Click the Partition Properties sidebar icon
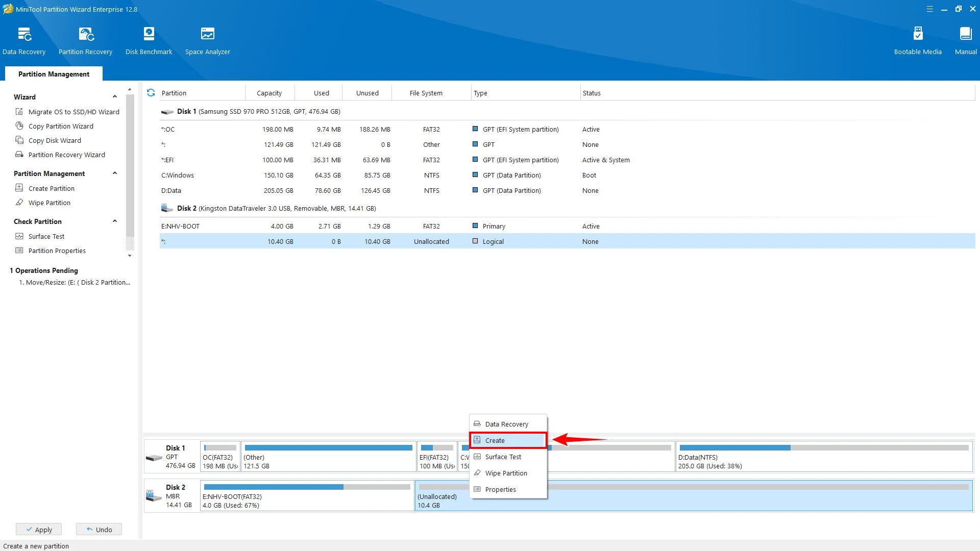The width and height of the screenshot is (980, 551). (x=19, y=251)
